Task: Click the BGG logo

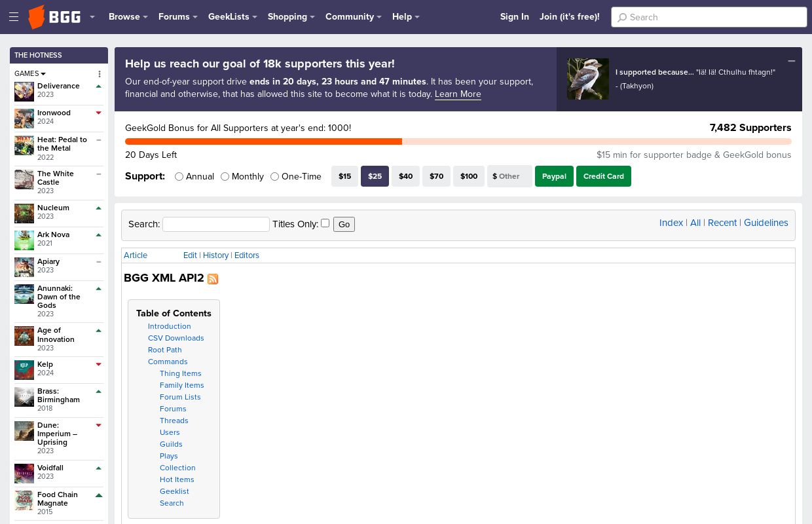Action: tap(54, 17)
